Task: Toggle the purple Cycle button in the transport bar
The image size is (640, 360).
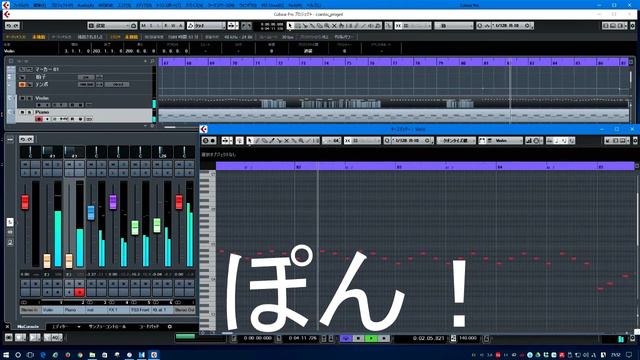Action: (x=346, y=338)
